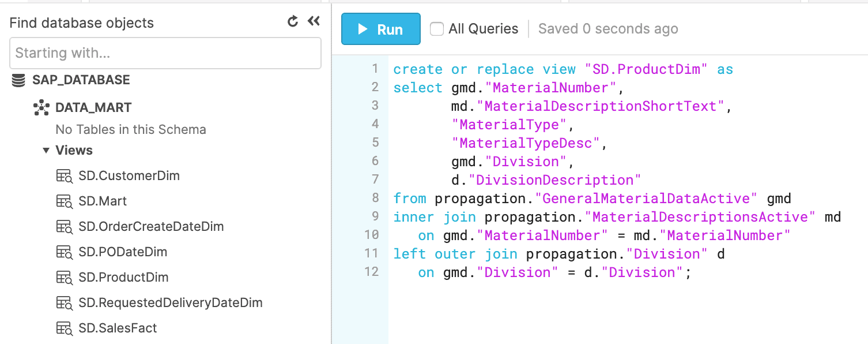868x344 pixels.
Task: Enable the All Queries checkbox
Action: (x=437, y=29)
